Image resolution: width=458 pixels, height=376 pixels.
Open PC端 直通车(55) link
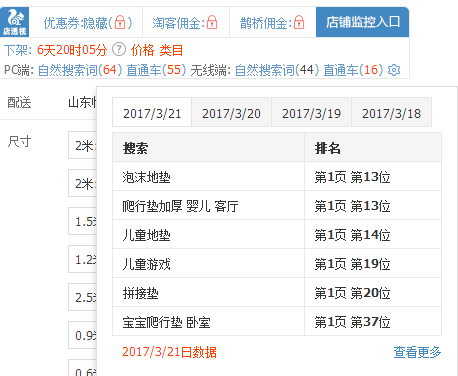click(156, 70)
